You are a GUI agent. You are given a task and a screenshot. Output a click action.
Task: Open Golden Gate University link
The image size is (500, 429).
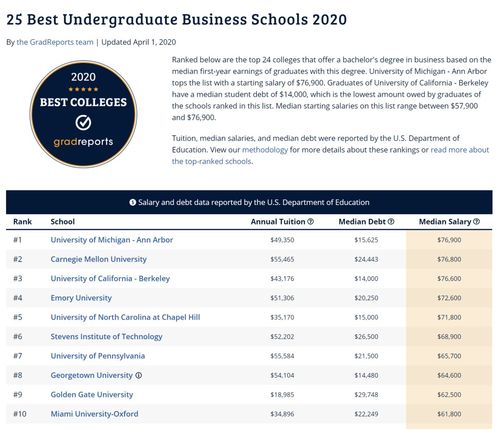92,395
